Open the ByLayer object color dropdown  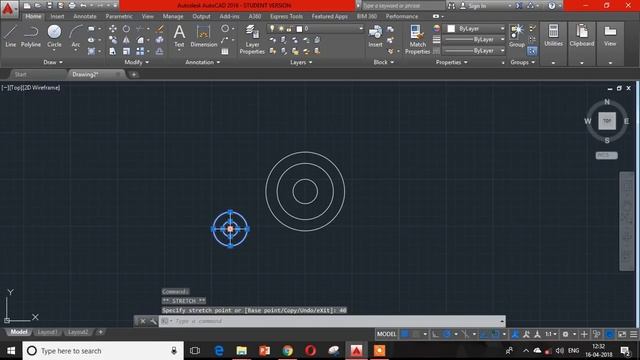click(x=475, y=29)
